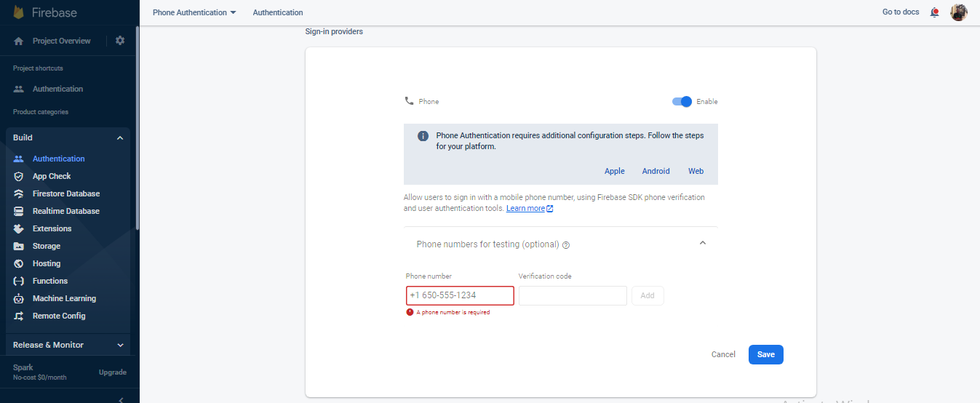Image resolution: width=980 pixels, height=403 pixels.
Task: Open Machine Learning in sidebar
Action: tap(64, 298)
